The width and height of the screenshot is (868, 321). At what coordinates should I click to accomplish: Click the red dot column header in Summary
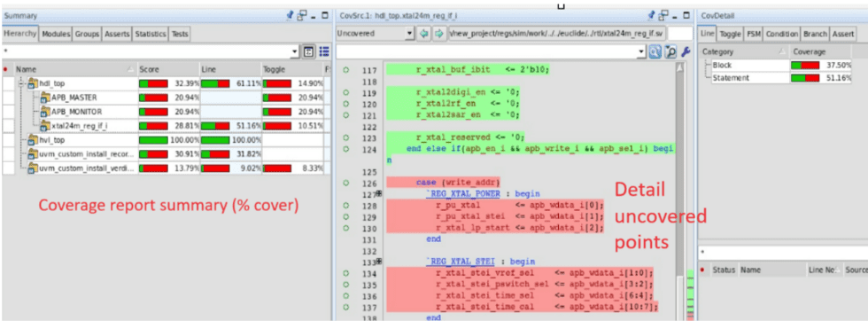tap(5, 69)
